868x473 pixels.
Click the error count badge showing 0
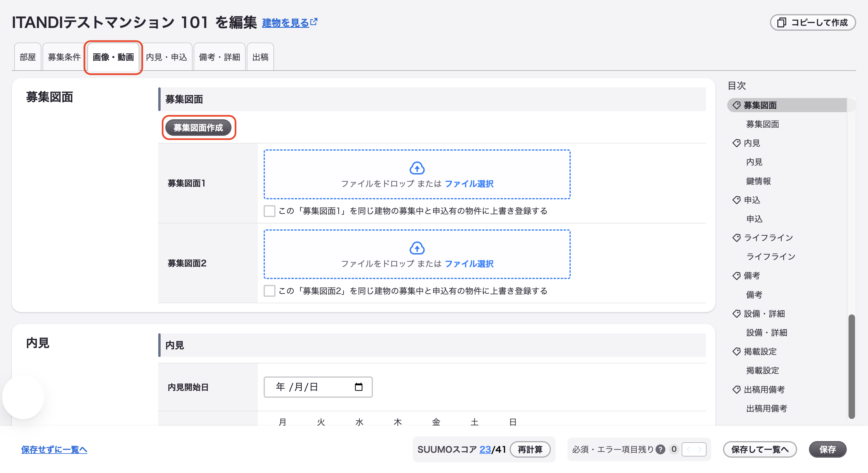pos(674,449)
